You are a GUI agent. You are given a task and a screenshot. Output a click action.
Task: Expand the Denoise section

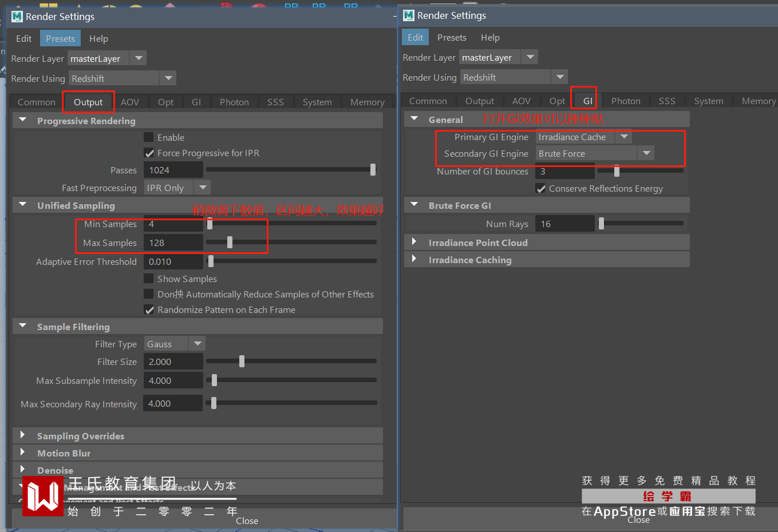[23, 470]
